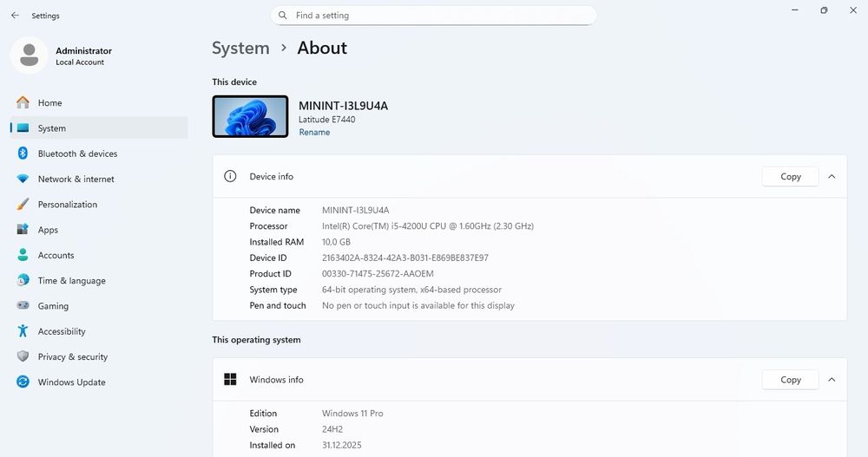Click the search magnifier icon

283,16
